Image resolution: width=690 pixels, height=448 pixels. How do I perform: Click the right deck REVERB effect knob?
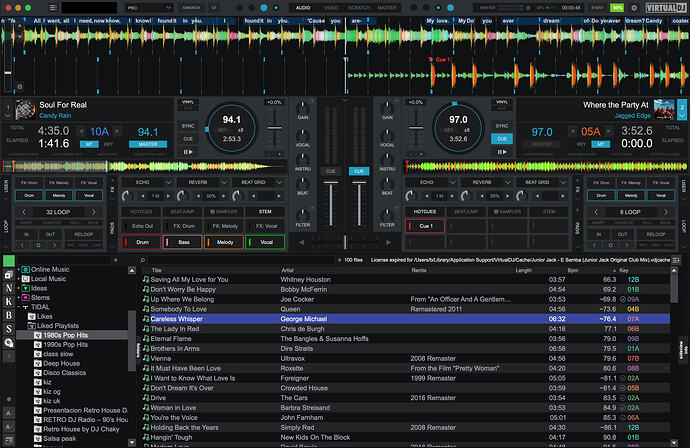point(466,196)
